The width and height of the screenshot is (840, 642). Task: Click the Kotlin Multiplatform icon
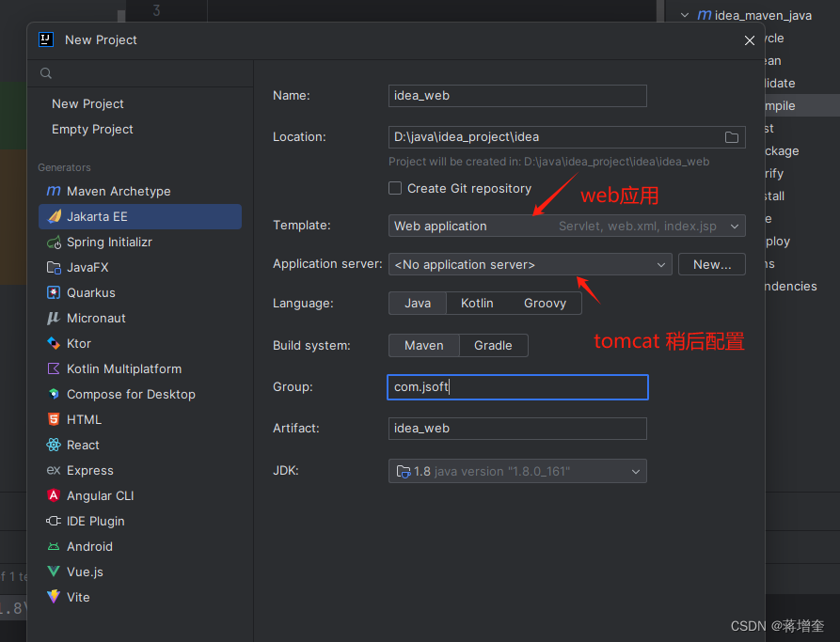[54, 368]
